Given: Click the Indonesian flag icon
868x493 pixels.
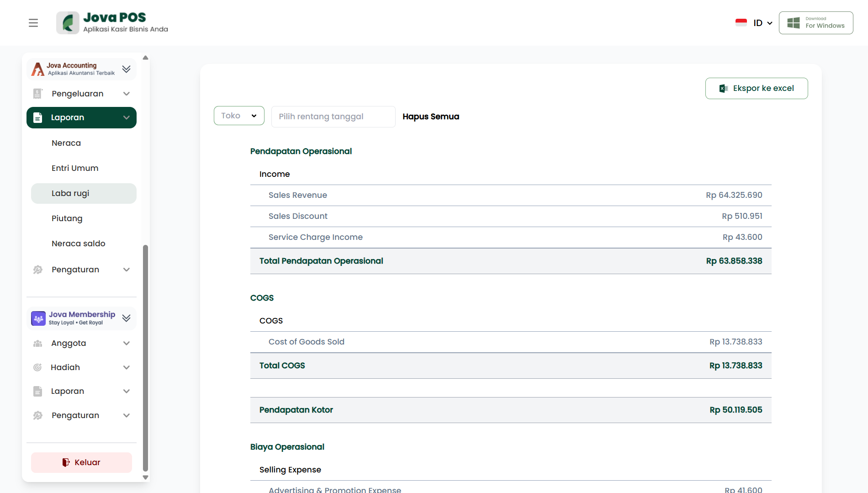Looking at the screenshot, I should point(741,23).
